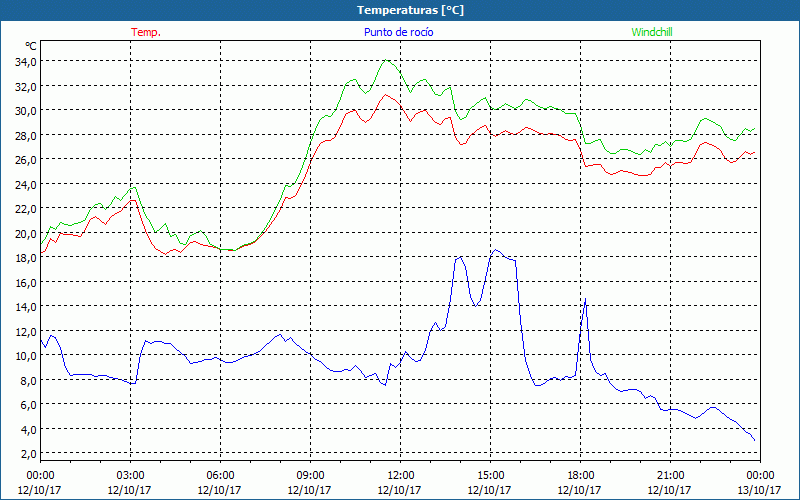Click the 34,0 y-axis label
800x500 pixels.
27,62
